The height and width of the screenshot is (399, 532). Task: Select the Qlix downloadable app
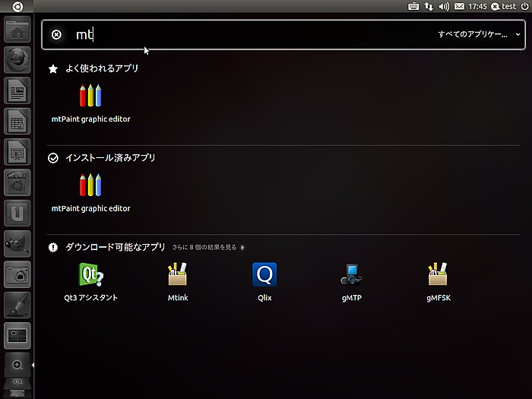264,282
